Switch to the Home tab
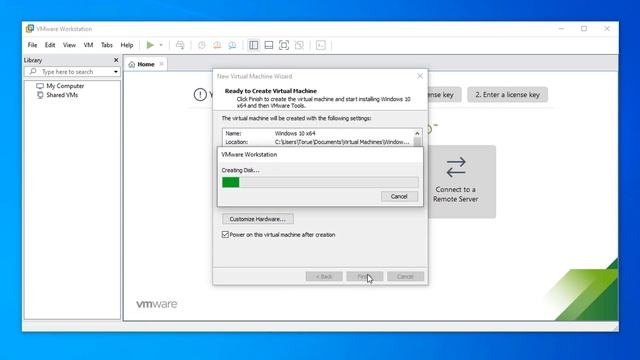 point(146,64)
